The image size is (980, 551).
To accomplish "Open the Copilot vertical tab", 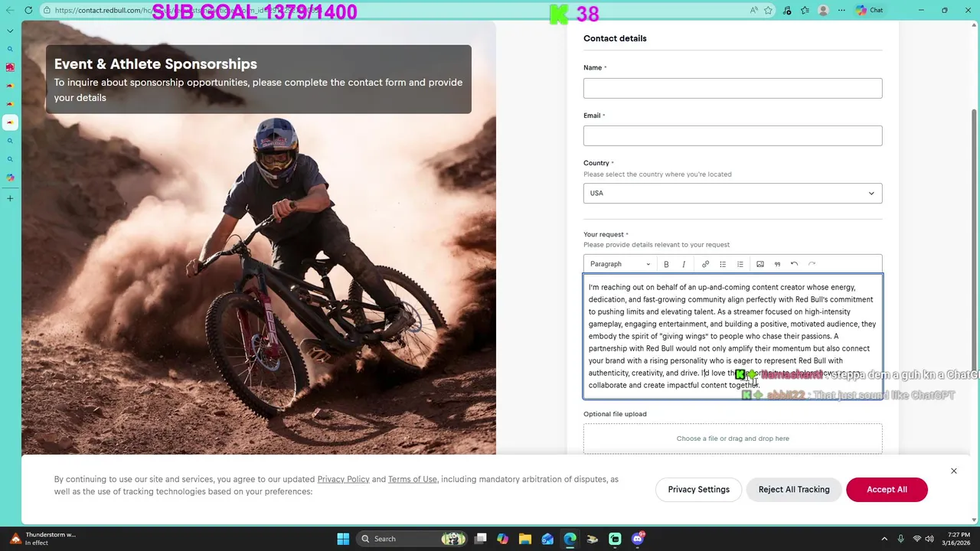I will tap(10, 178).
